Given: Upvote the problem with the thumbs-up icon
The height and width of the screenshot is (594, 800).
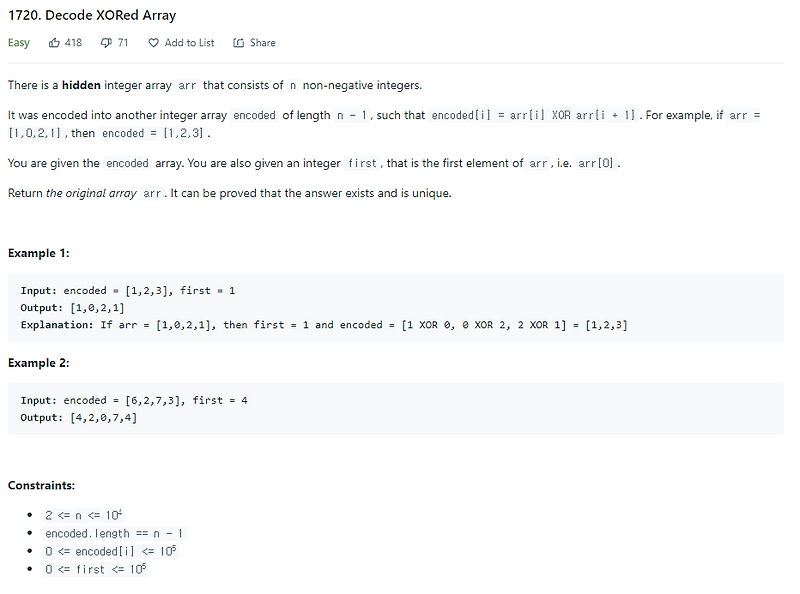Looking at the screenshot, I should [56, 42].
